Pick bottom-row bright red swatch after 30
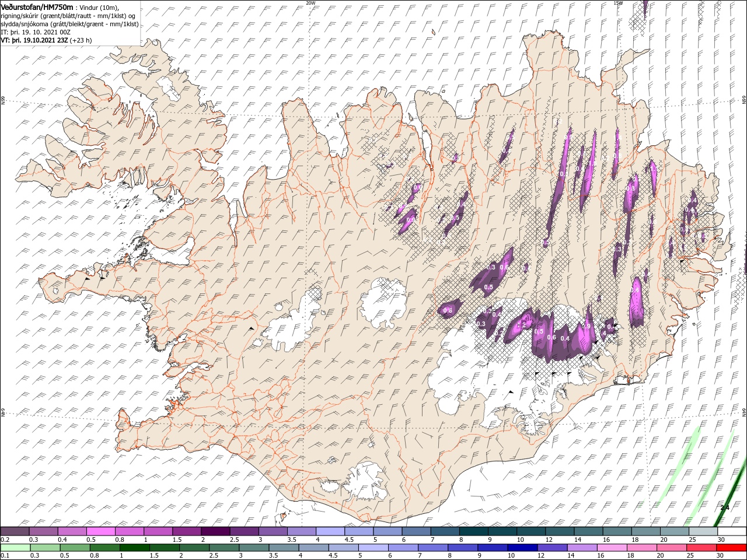Screen dimensions: 747x560 tap(732, 548)
